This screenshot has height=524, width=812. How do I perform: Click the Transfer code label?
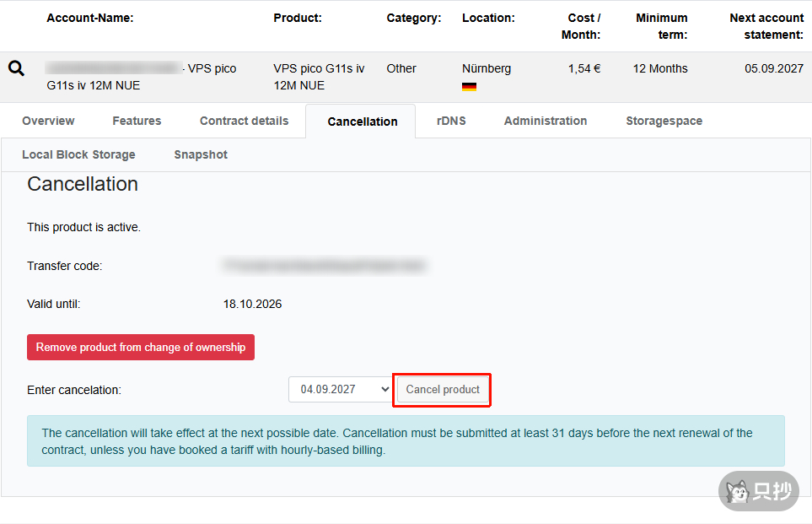[x=65, y=266]
